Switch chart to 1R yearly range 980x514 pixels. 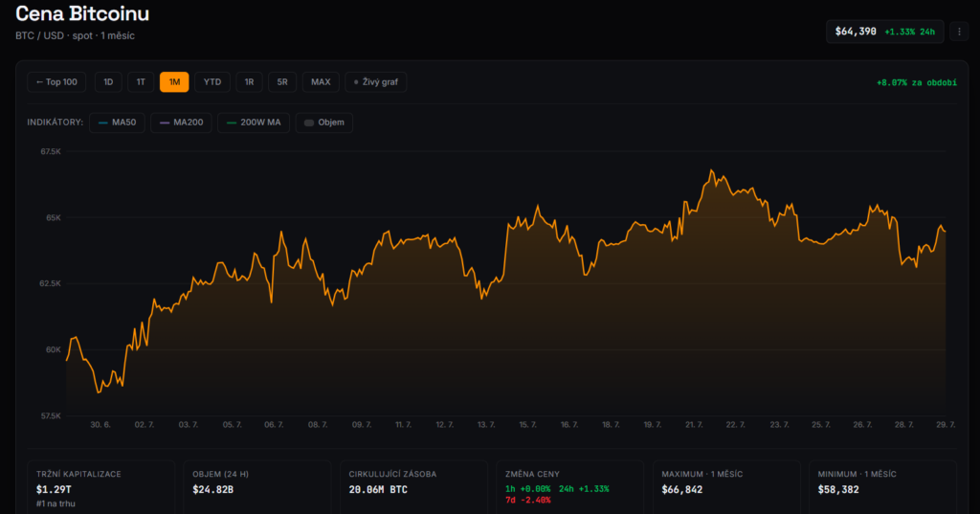250,82
